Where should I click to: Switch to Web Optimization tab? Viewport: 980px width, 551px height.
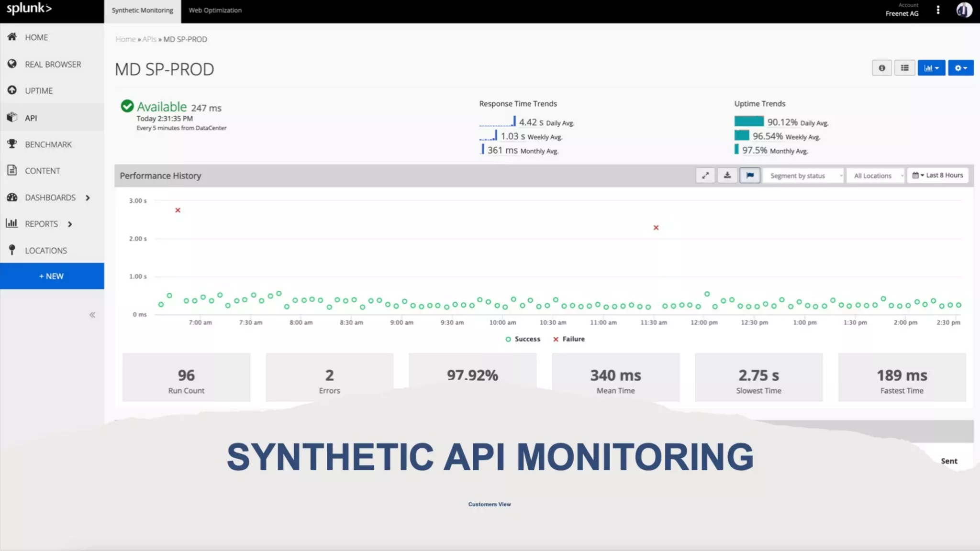click(215, 11)
